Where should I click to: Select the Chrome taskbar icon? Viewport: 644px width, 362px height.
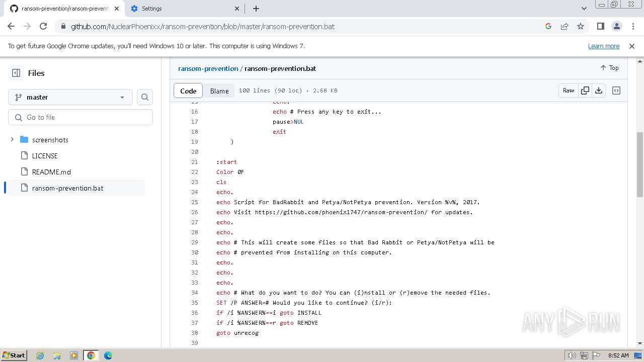coord(91,355)
